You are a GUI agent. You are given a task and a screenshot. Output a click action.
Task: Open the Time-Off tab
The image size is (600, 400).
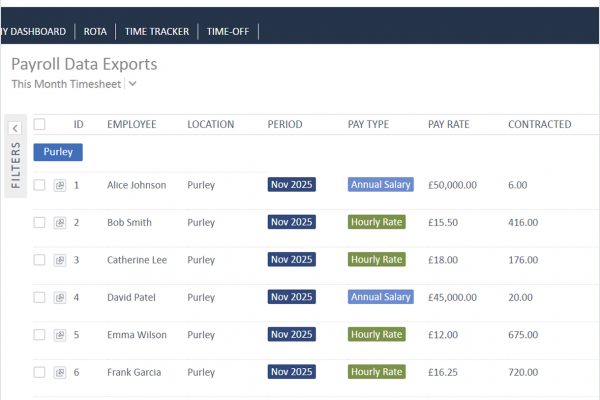coord(228,31)
